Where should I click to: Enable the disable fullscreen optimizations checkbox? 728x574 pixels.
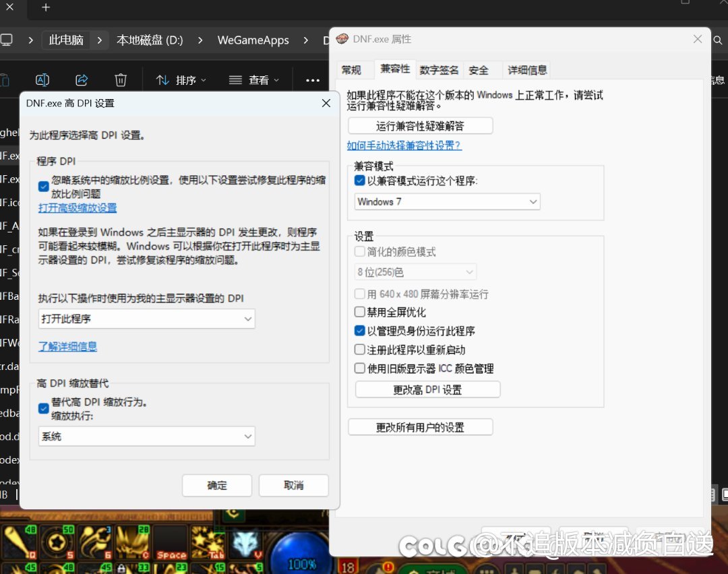(360, 313)
